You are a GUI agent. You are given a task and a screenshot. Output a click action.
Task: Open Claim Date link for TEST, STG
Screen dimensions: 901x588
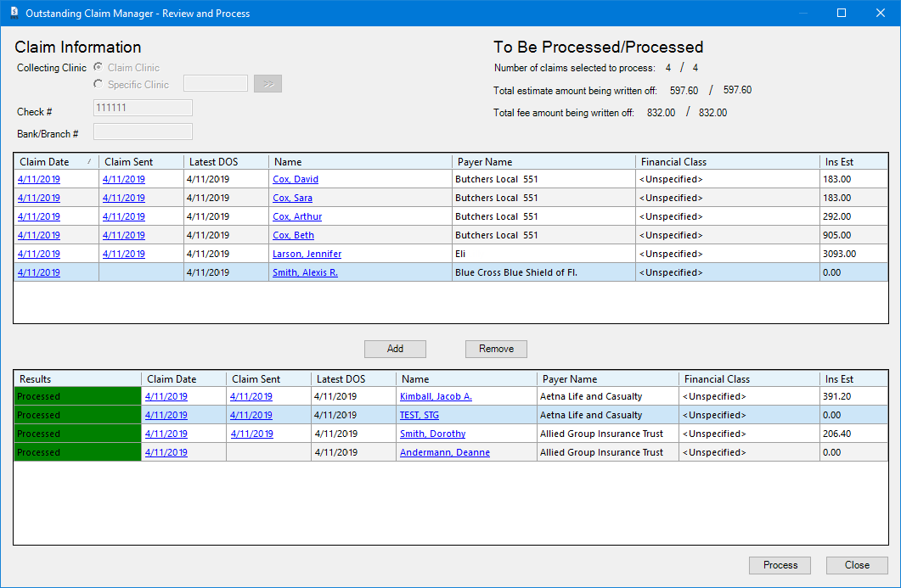click(x=166, y=415)
